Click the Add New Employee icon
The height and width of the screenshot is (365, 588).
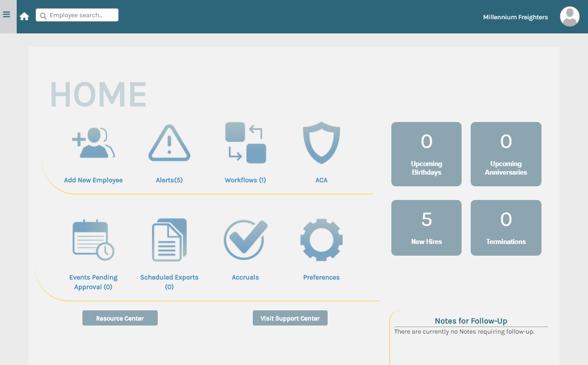94,144
